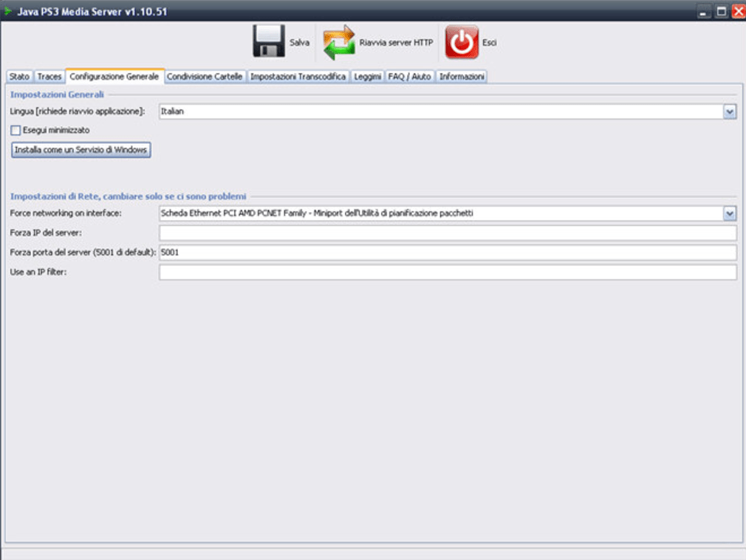Enable the Esegui minimizzato checkbox
The image size is (746, 560).
[16, 130]
